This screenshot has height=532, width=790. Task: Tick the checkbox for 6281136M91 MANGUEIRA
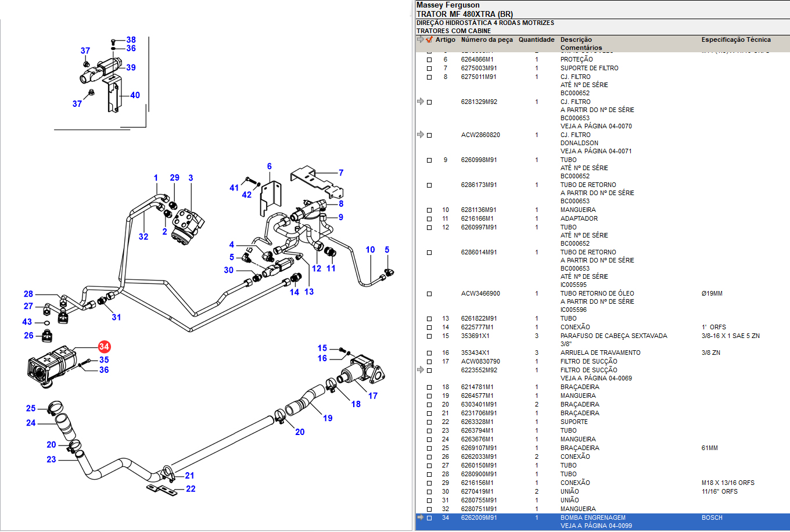click(429, 210)
